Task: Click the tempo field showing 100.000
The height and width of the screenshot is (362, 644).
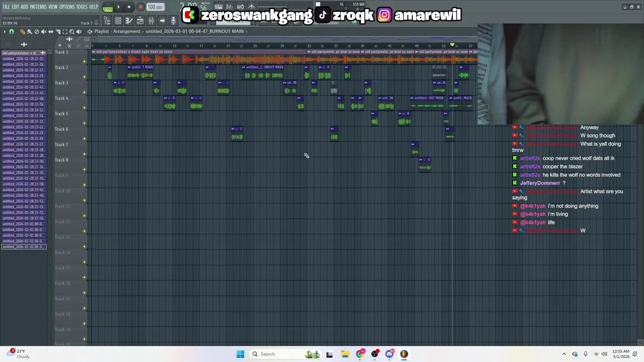Action: pos(155,7)
